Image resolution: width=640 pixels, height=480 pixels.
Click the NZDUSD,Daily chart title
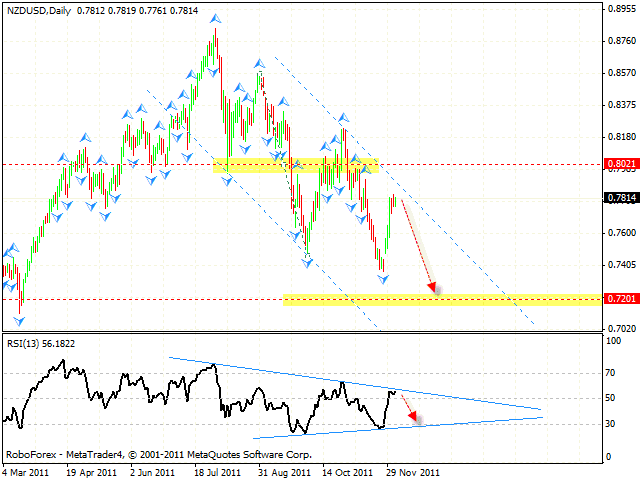(35, 8)
